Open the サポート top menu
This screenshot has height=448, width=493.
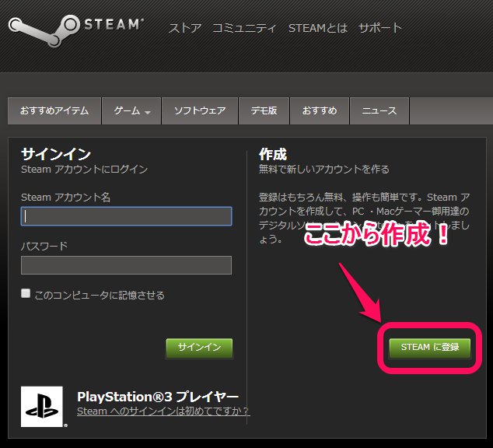380,28
